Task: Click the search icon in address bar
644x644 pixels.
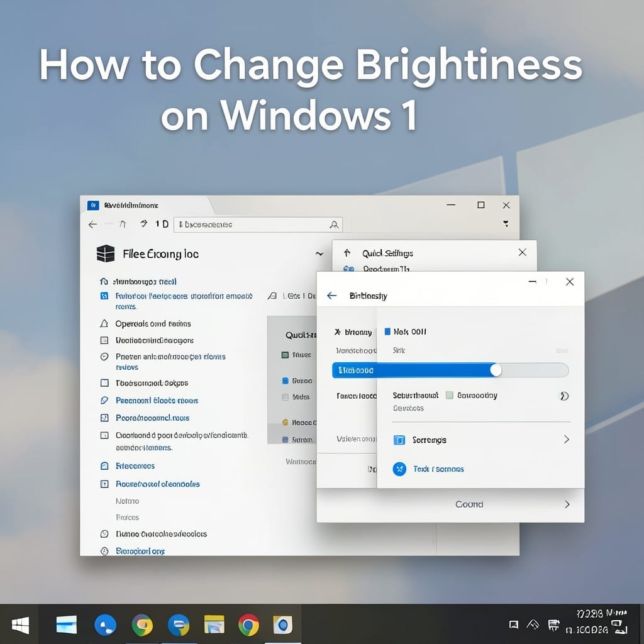Action: pos(335,225)
